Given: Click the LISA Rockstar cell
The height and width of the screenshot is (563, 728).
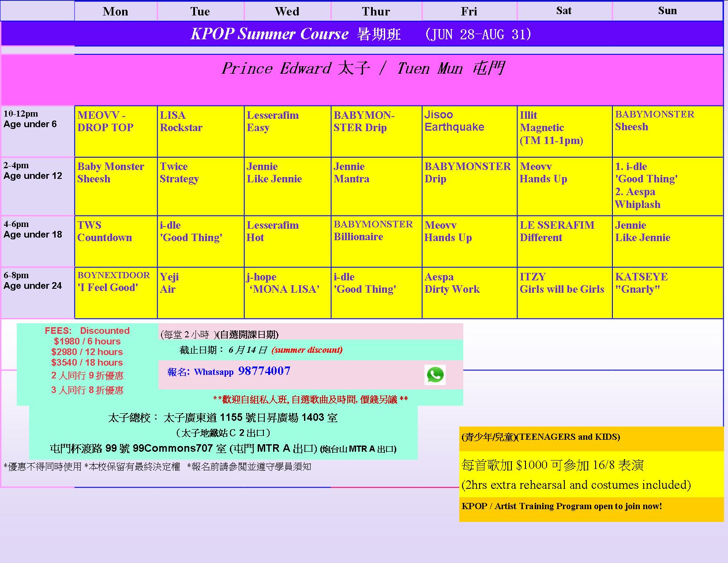Looking at the screenshot, I should (x=201, y=131).
